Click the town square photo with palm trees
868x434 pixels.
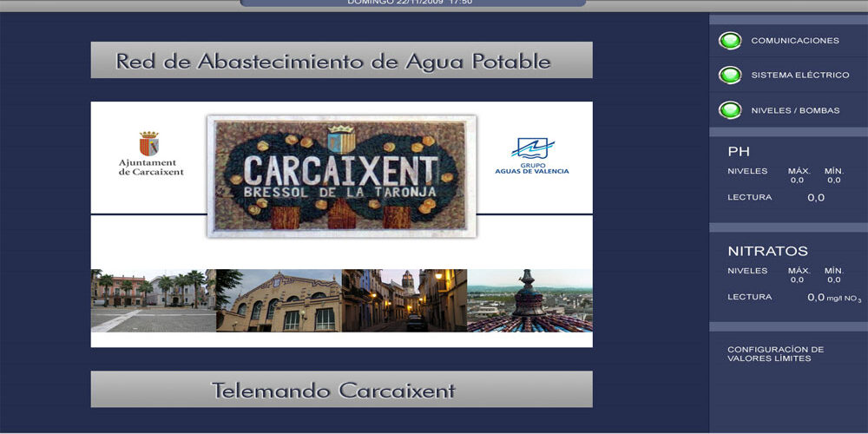click(x=154, y=300)
